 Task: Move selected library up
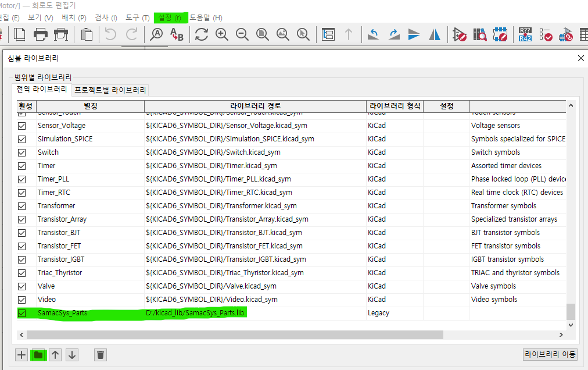pyautogui.click(x=55, y=355)
